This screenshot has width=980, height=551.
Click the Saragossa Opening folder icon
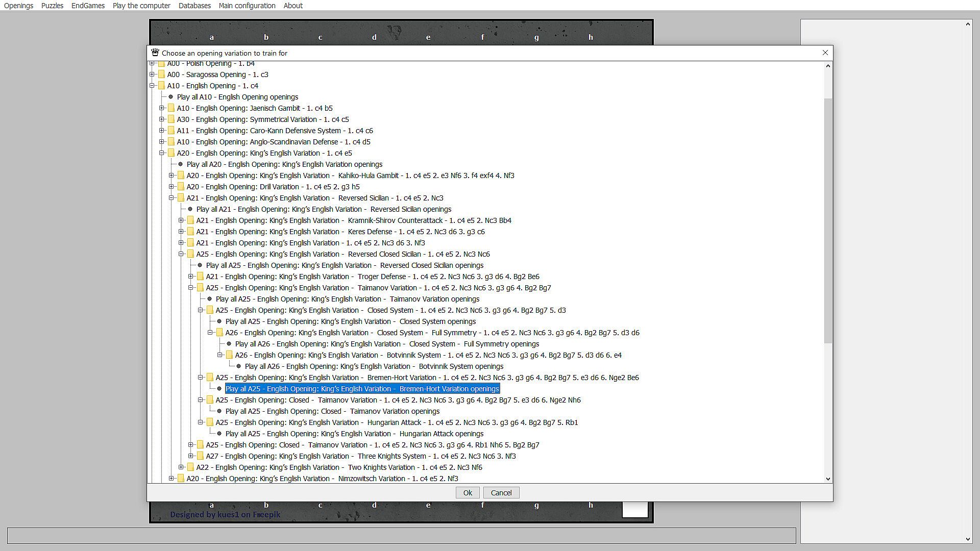point(161,74)
